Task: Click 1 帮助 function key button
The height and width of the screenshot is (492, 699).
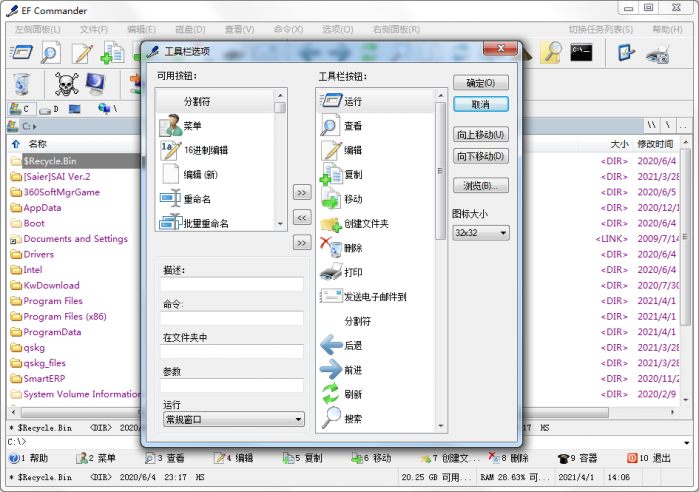Action: tap(29, 458)
